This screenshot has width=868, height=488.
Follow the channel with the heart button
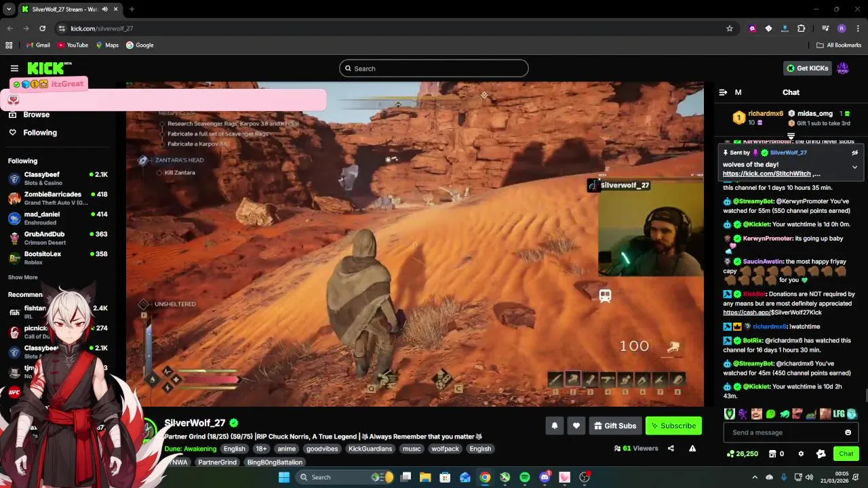point(576,426)
